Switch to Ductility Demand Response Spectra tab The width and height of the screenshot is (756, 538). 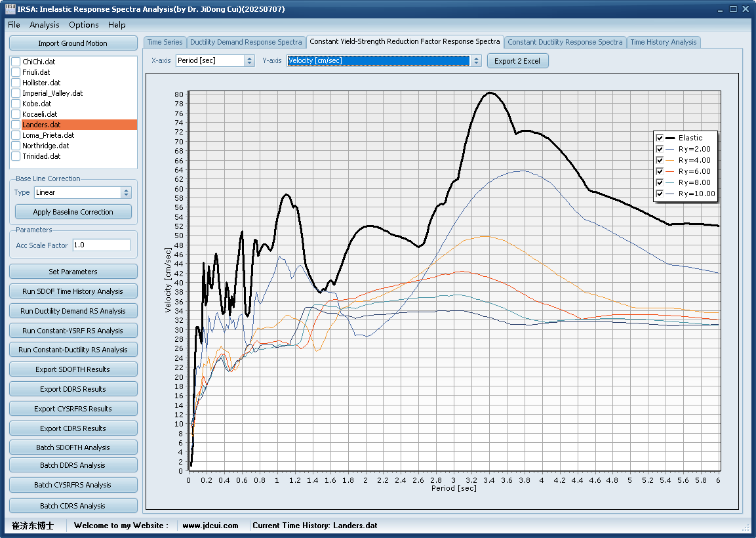pos(246,42)
